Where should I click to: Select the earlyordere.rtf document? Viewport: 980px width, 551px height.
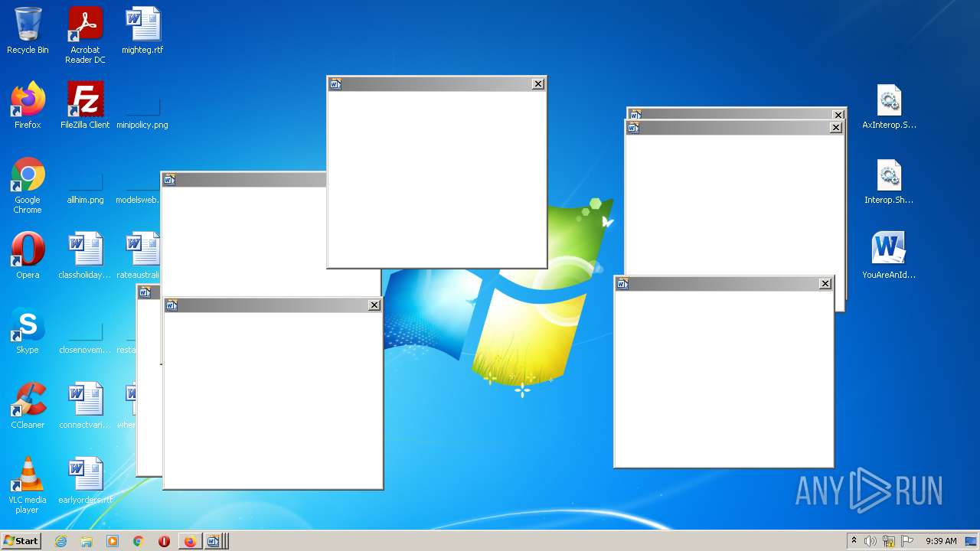click(x=85, y=481)
